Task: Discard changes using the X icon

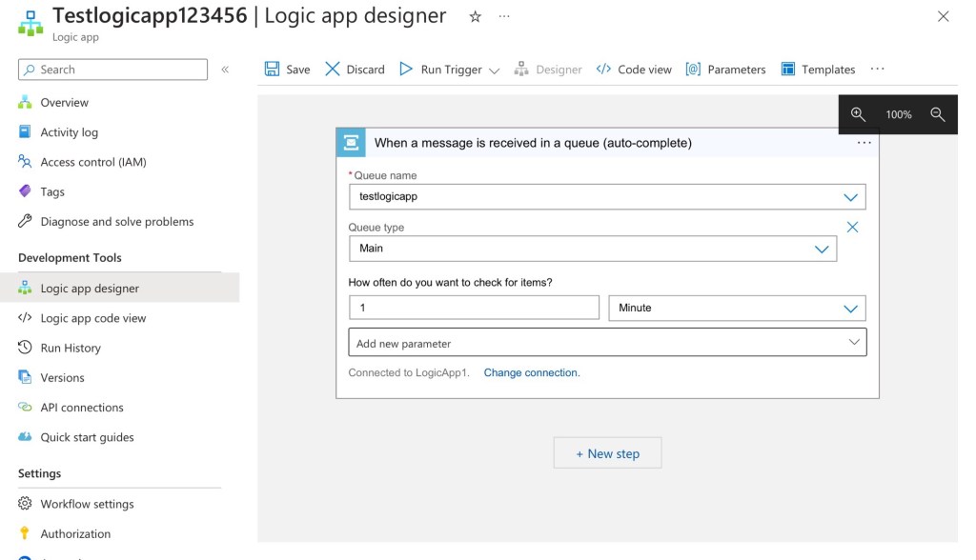Action: (x=333, y=70)
